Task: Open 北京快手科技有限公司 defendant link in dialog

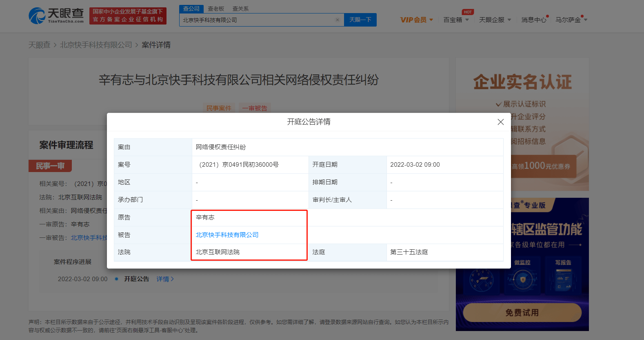Action: point(227,235)
